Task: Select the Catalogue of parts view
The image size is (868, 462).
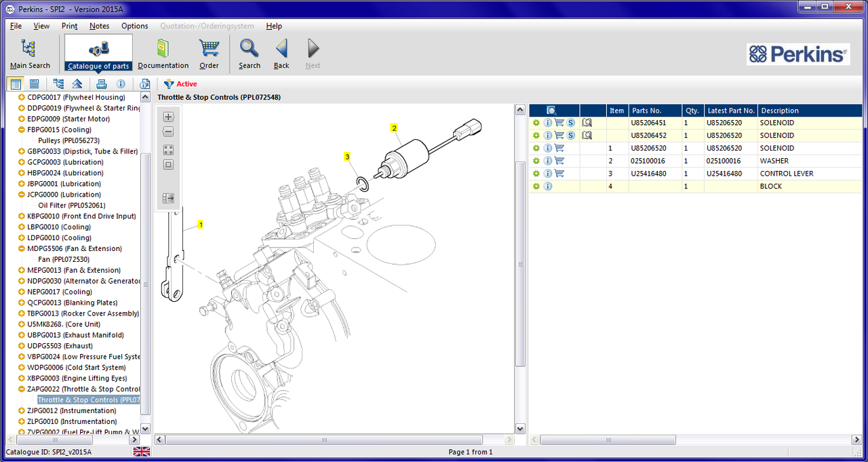Action: pyautogui.click(x=98, y=54)
